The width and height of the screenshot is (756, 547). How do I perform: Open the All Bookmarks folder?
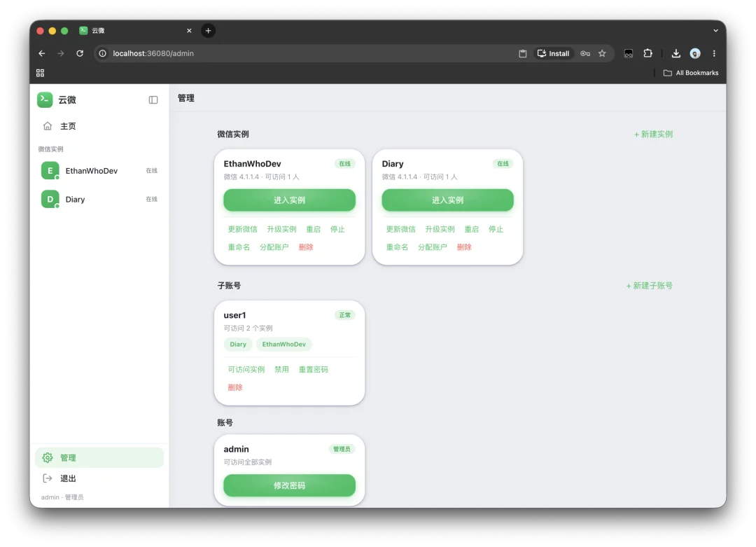tap(690, 73)
